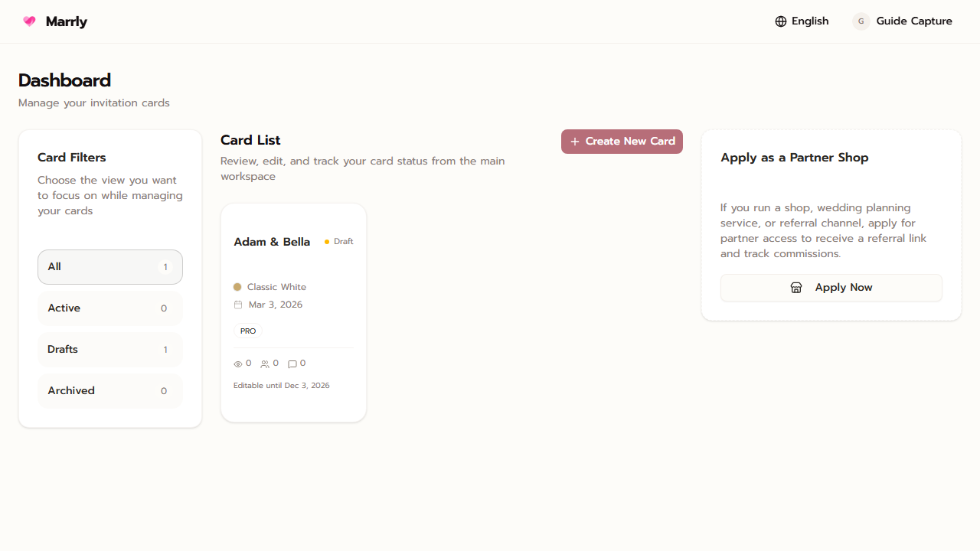Select the All filter showing count 1
The width and height of the screenshot is (980, 551).
click(x=109, y=267)
